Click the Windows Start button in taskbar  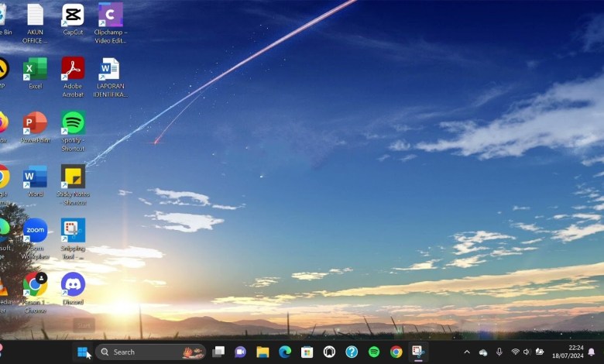click(82, 352)
